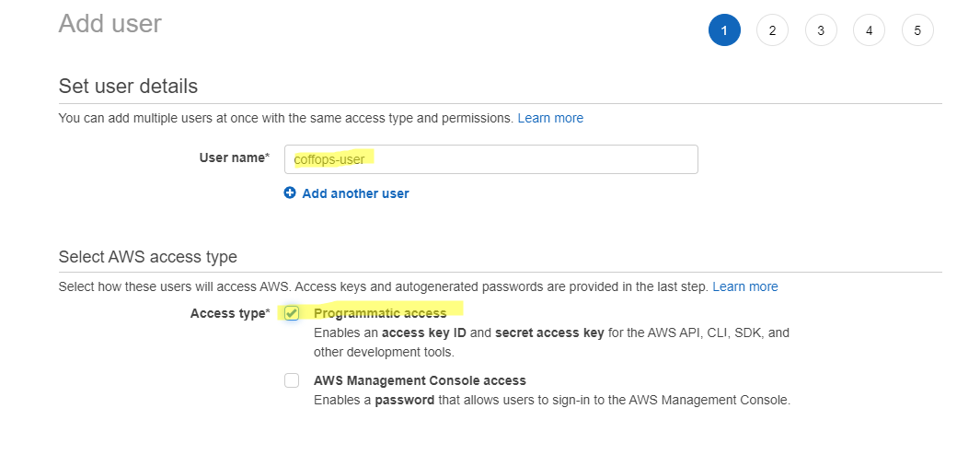
Task: Click the Add user page heading
Action: coord(110,23)
